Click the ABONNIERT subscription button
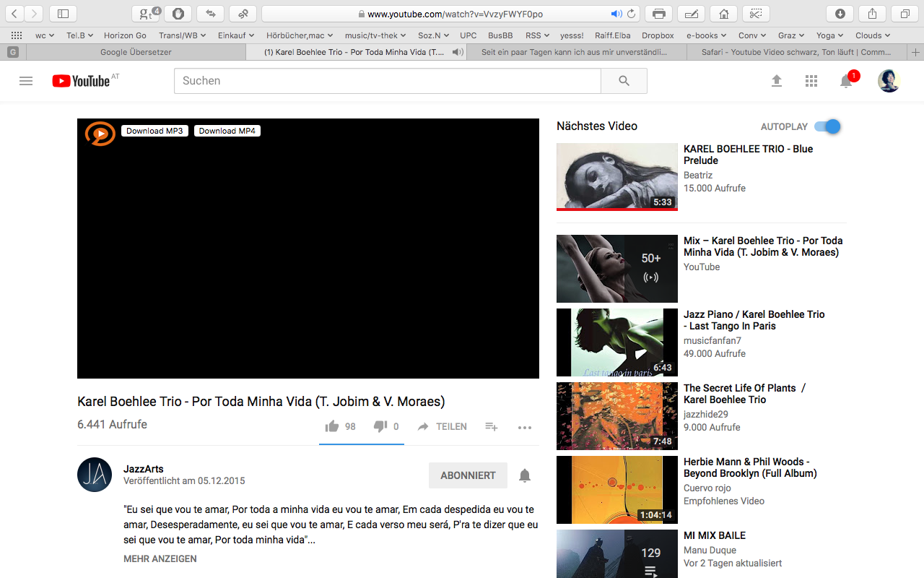This screenshot has height=578, width=924. [468, 475]
